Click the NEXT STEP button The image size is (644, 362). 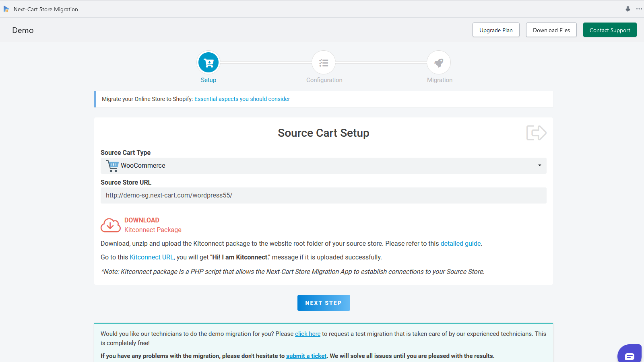[x=324, y=302]
